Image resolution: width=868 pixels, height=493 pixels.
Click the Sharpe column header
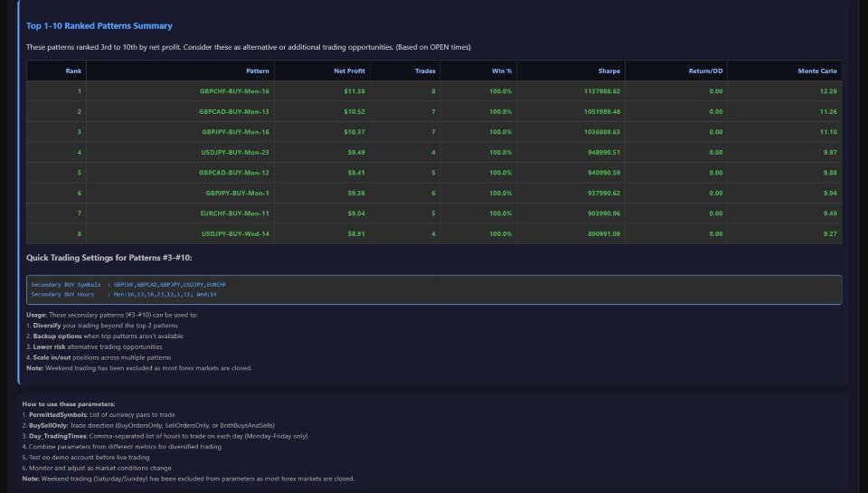coord(571,71)
